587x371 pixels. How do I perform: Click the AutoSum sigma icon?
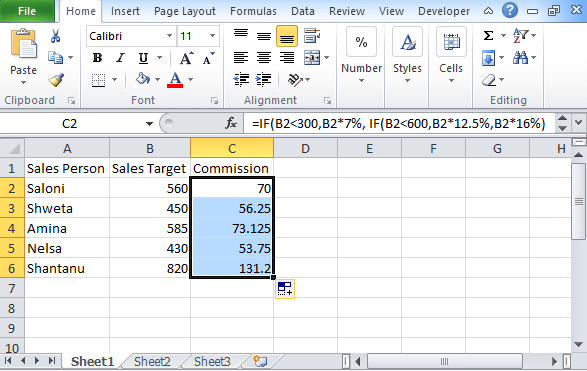click(x=488, y=36)
